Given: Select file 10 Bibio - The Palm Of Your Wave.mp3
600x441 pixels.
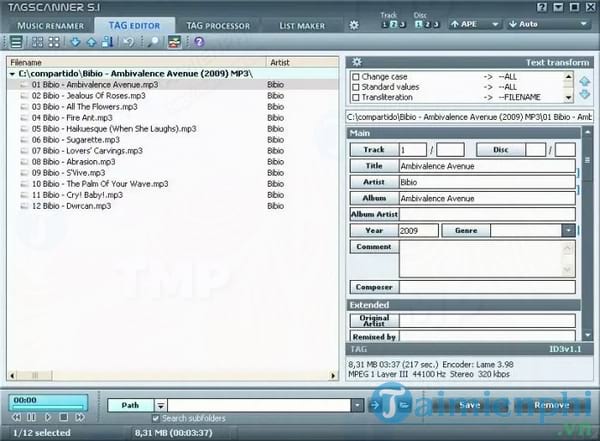Looking at the screenshot, I should click(x=100, y=184).
